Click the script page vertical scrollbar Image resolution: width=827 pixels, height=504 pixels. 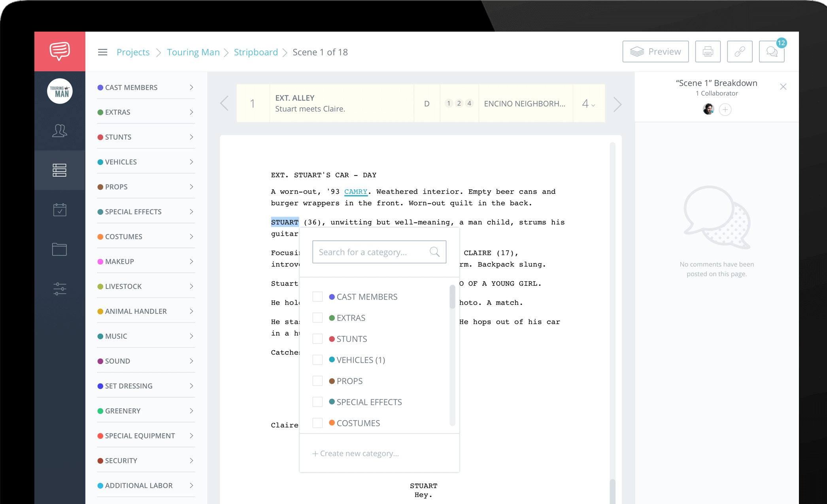(x=612, y=491)
